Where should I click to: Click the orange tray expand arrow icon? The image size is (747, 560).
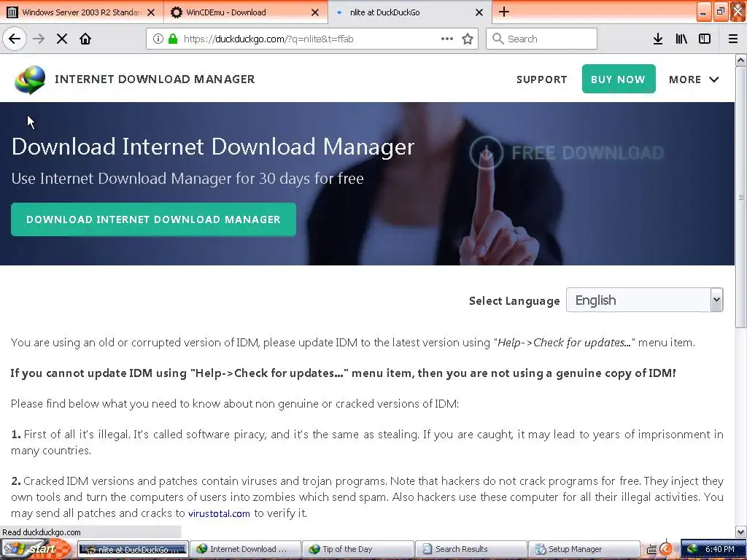(x=667, y=550)
